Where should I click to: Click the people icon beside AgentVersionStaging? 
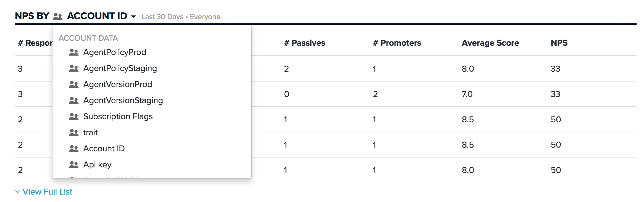[x=74, y=100]
